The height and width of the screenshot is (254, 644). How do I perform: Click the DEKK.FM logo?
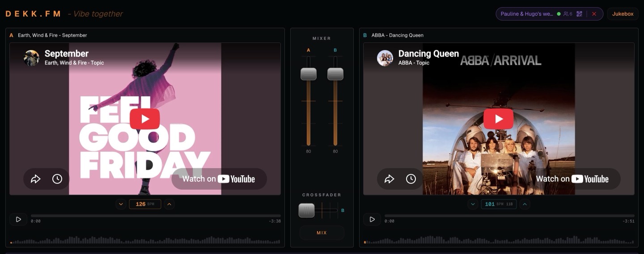point(33,14)
